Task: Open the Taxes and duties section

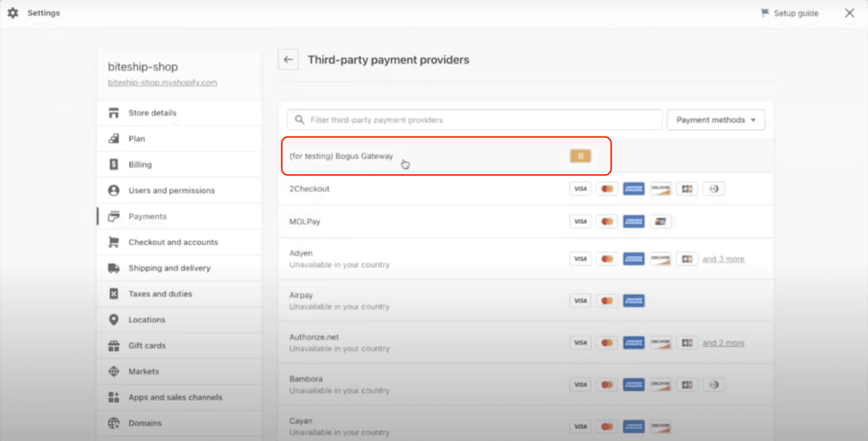Action: [x=180, y=294]
